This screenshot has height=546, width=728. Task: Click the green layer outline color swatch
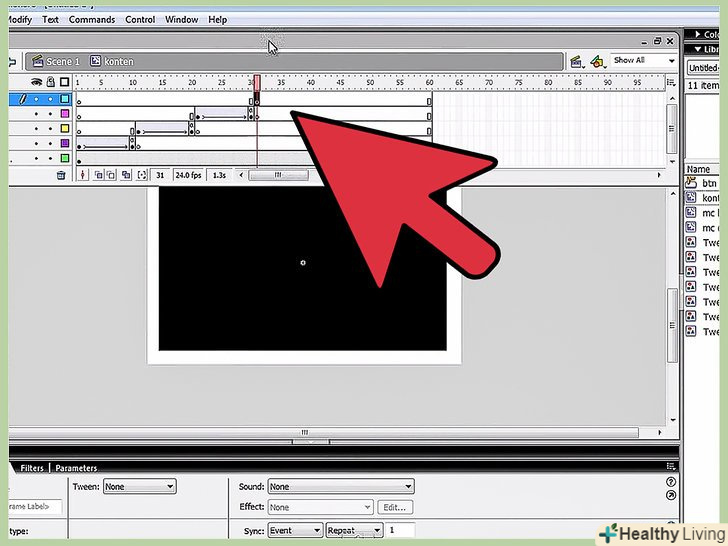65,158
